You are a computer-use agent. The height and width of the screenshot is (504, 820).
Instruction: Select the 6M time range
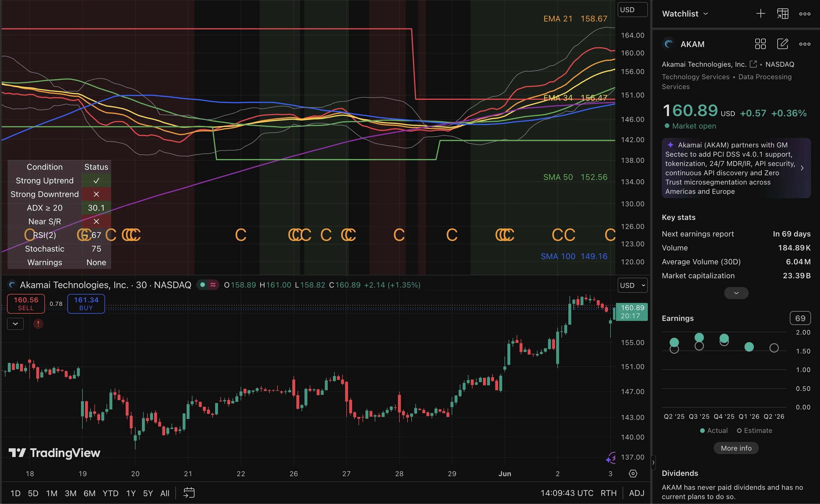[x=89, y=493]
